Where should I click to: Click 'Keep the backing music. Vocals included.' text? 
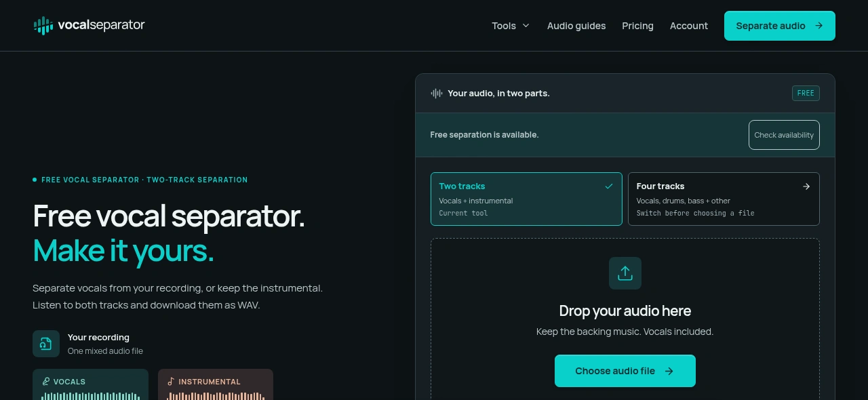pos(625,332)
